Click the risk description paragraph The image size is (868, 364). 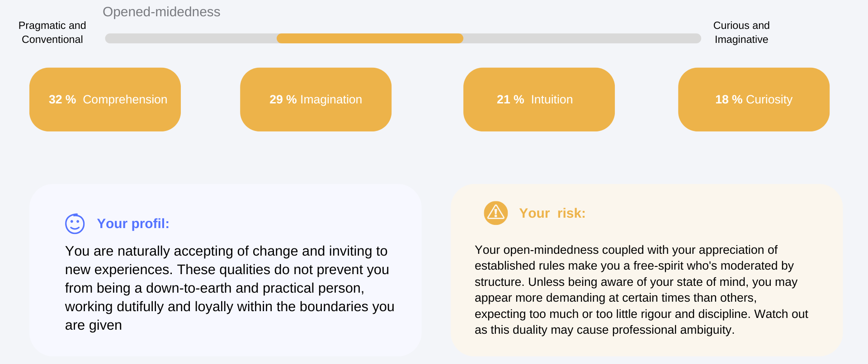coord(641,290)
